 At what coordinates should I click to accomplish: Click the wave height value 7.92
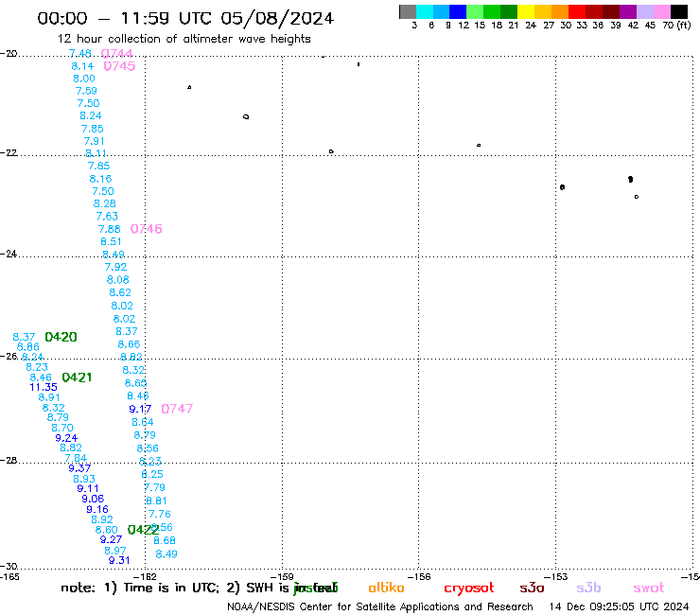pos(115,267)
